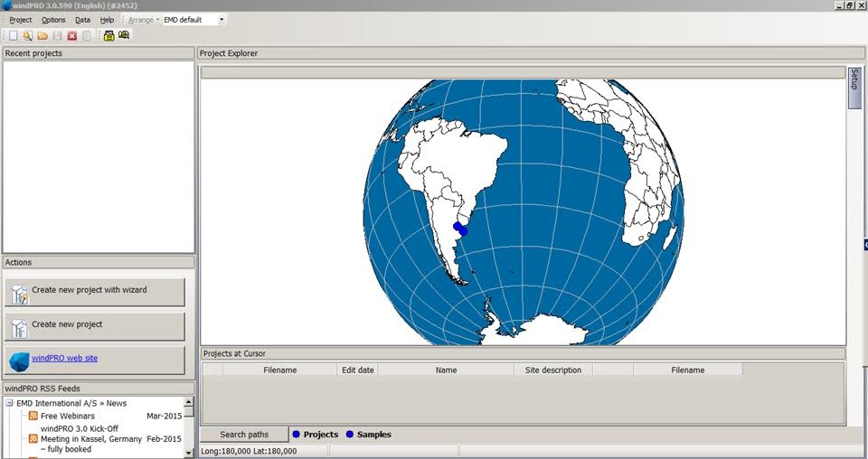Click the wizard icon on Create new project with wizard
868x459 pixels.
tap(19, 294)
